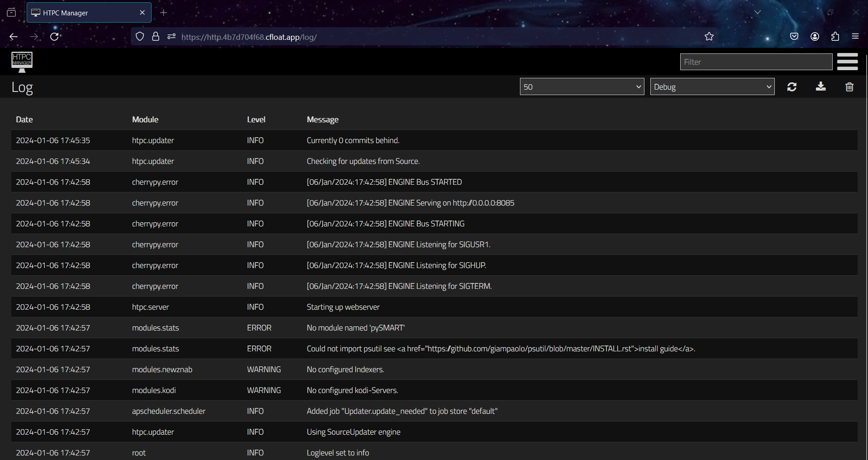Delete the log with trash icon
The image size is (868, 460).
(849, 87)
